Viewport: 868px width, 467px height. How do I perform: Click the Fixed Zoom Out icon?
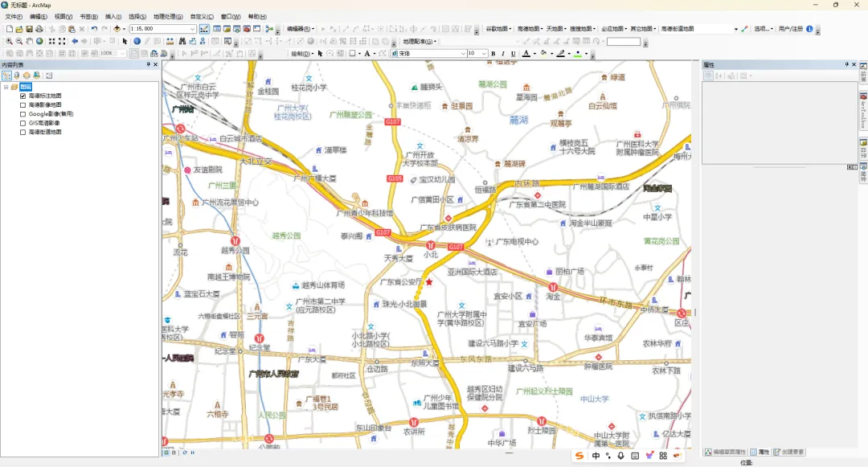[x=62, y=41]
